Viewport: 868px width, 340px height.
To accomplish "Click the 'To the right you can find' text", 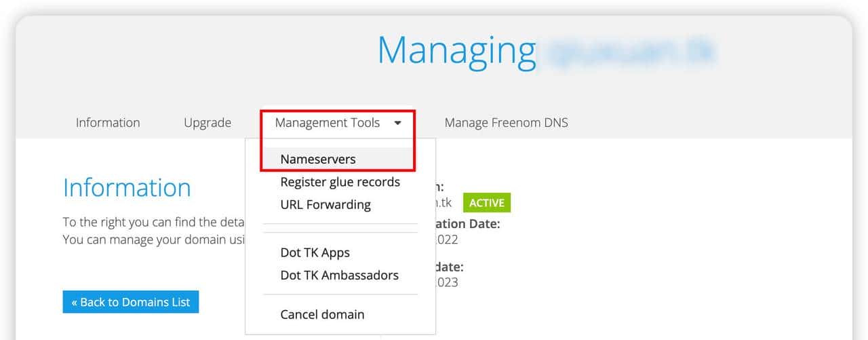I will click(x=153, y=222).
